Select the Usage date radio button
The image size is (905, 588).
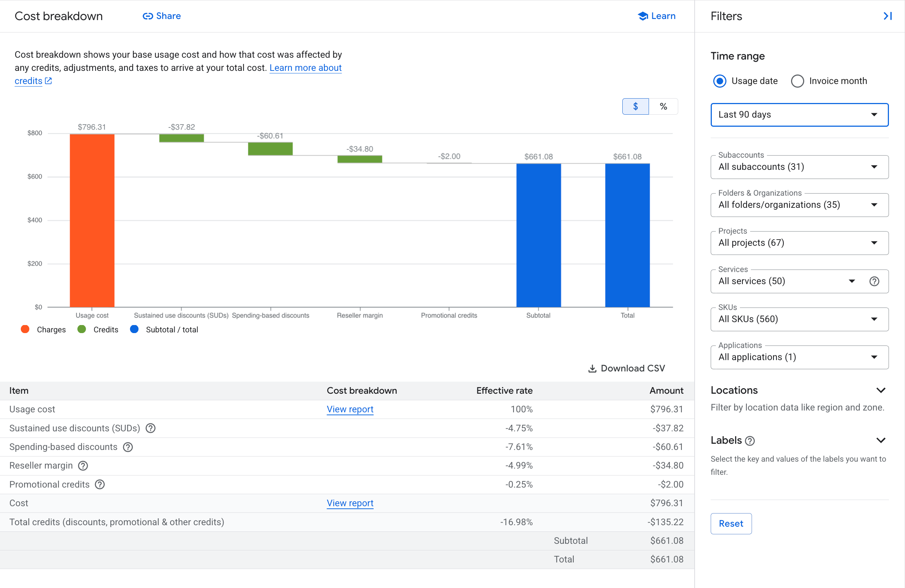(x=719, y=81)
